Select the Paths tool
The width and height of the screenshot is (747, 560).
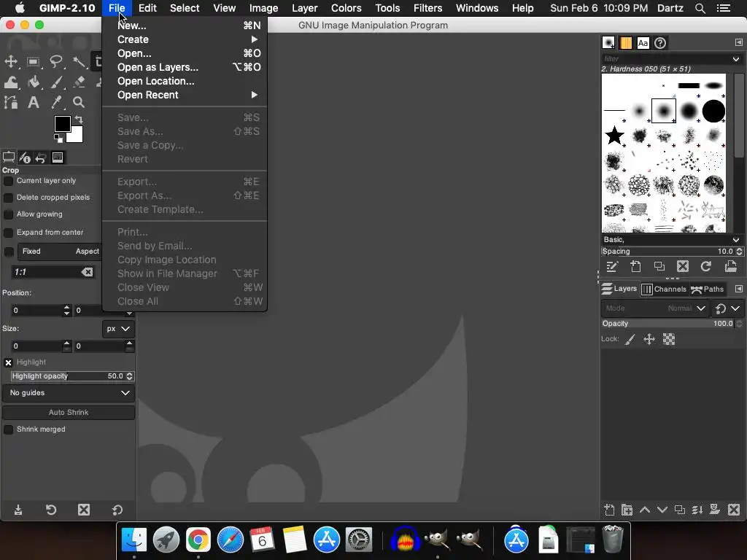pos(11,102)
